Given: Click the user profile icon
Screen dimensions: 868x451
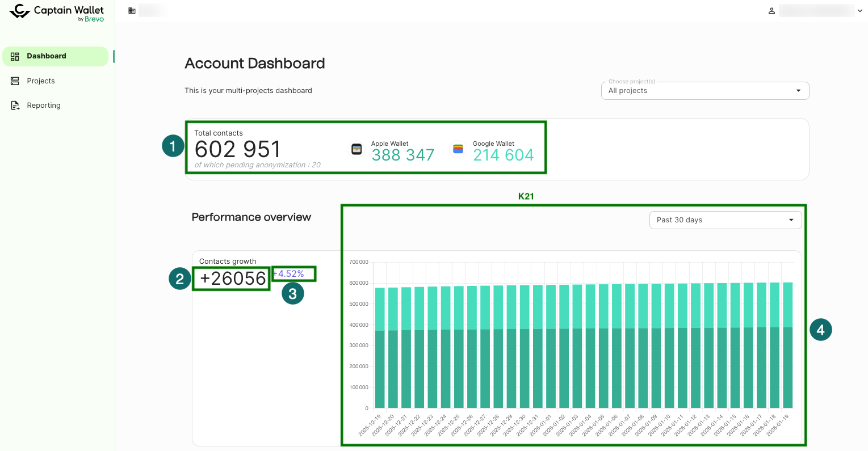Looking at the screenshot, I should [771, 11].
